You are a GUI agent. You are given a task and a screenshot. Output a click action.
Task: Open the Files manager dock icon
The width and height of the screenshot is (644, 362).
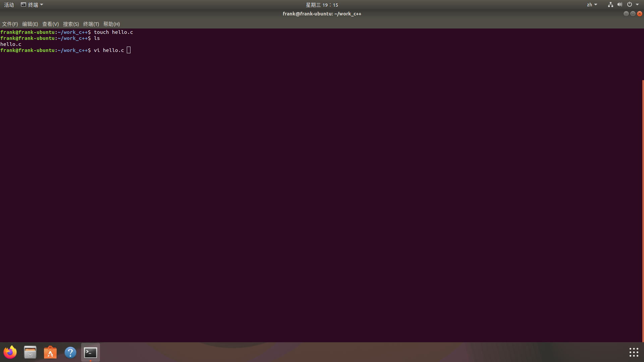30,352
